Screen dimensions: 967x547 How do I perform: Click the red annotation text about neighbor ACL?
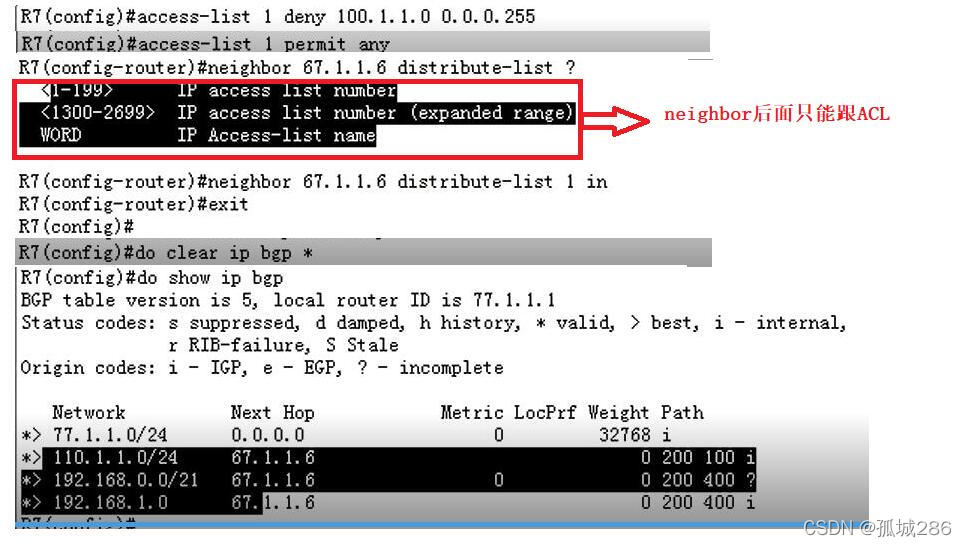(776, 114)
